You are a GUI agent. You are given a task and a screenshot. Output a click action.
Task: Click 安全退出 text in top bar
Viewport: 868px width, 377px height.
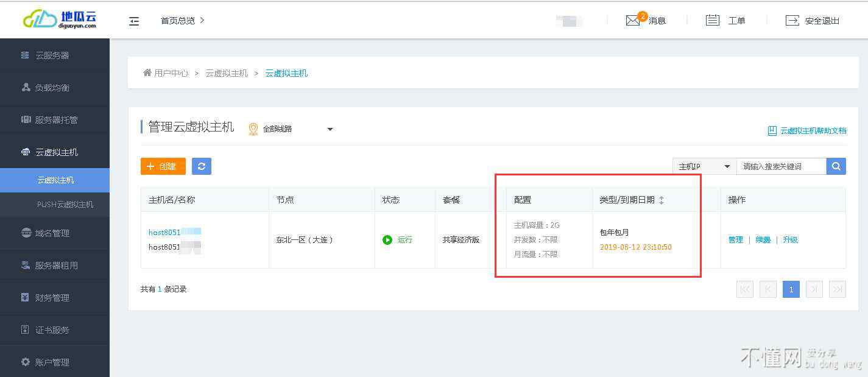(822, 21)
